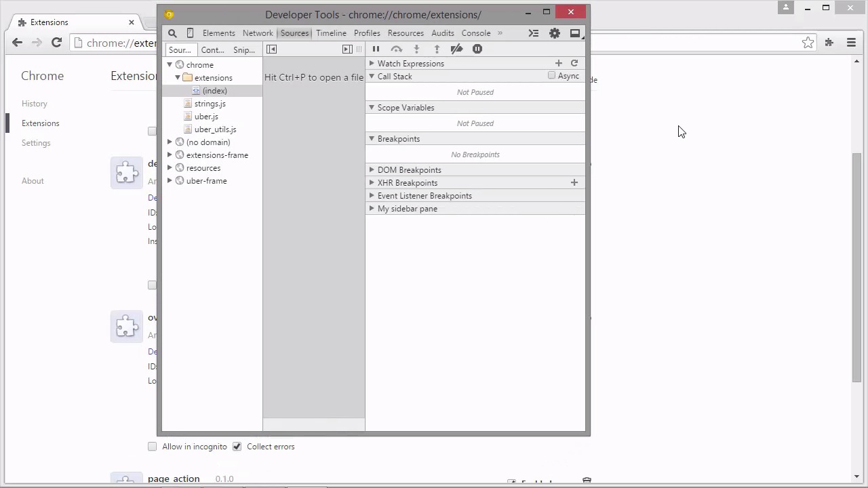
Task: Open the Console panel
Action: 476,33
